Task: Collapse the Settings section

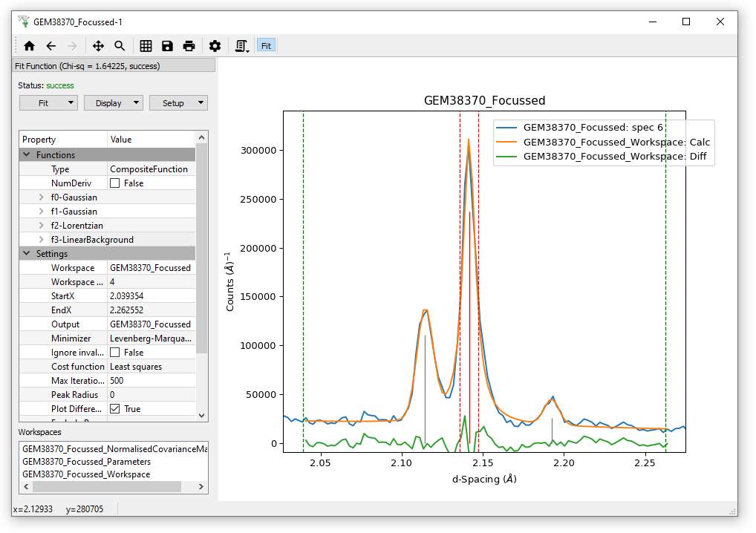Action: [x=27, y=254]
